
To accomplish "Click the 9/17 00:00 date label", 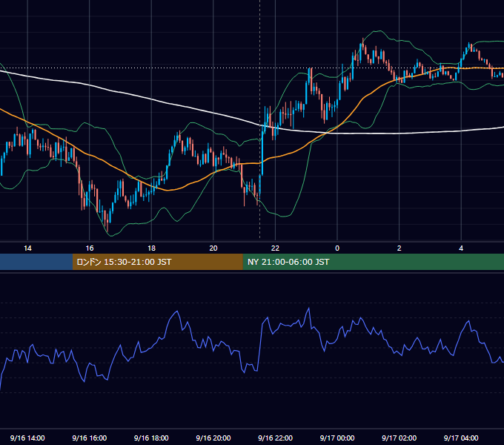I will point(337,438).
